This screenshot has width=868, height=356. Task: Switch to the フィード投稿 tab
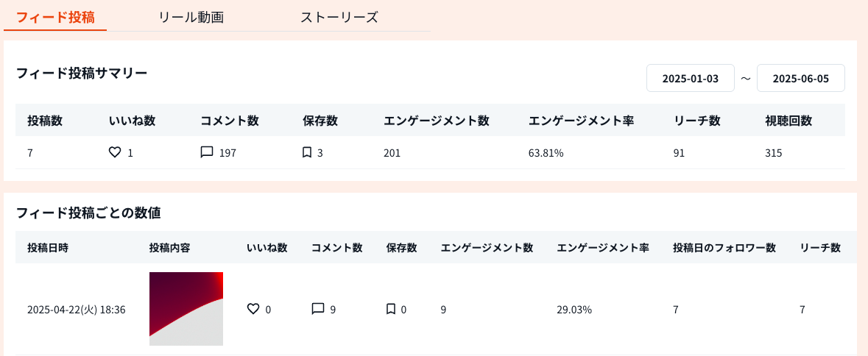(x=55, y=17)
